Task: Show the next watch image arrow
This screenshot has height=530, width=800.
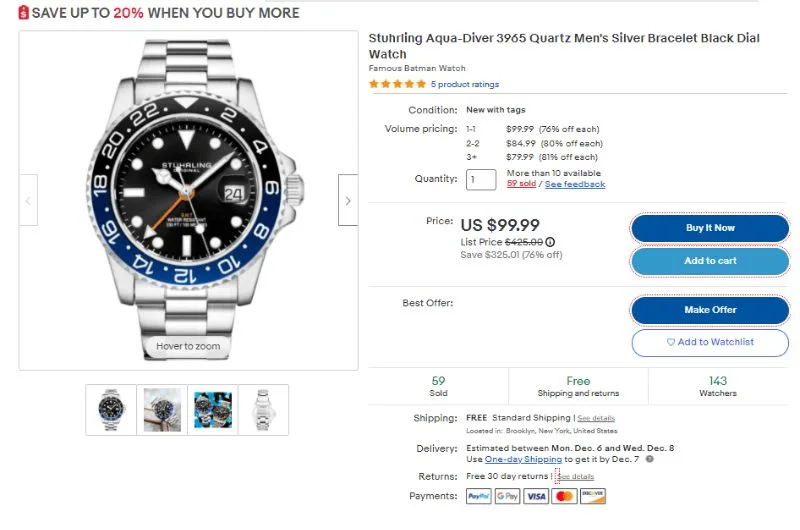Action: [x=347, y=200]
